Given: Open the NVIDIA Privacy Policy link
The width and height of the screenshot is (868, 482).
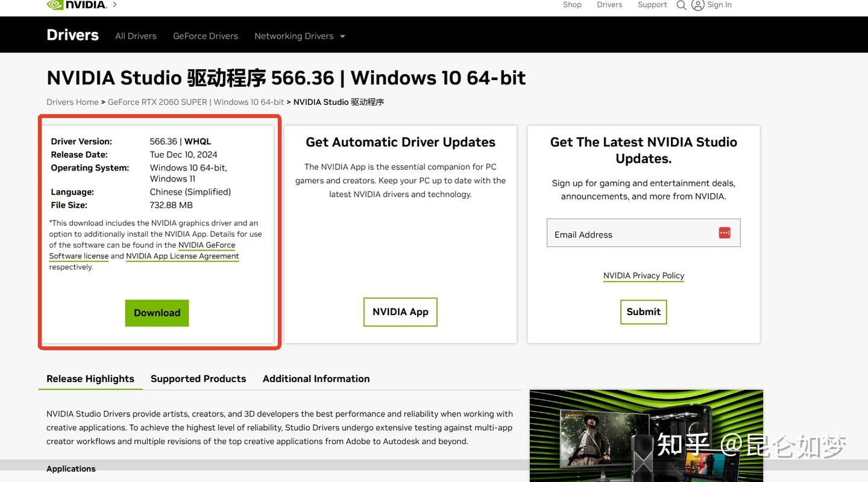Looking at the screenshot, I should pyautogui.click(x=643, y=275).
